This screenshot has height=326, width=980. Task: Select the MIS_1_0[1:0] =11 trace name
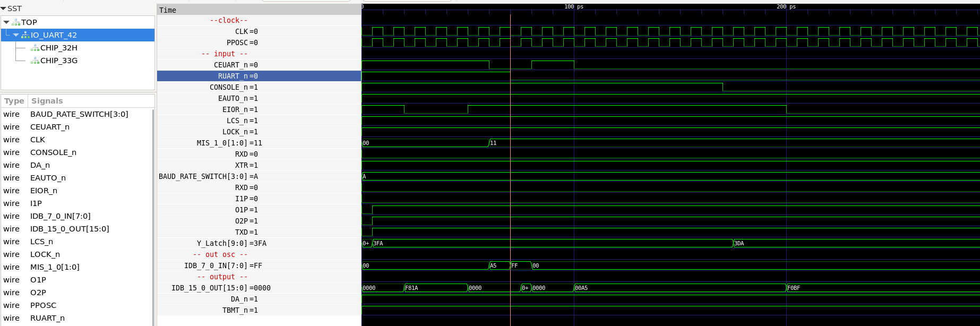tap(229, 143)
